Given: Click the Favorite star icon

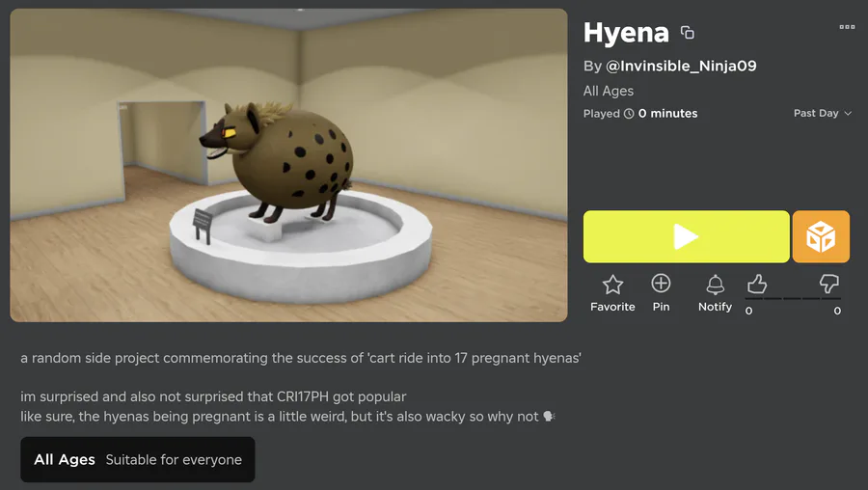Looking at the screenshot, I should [612, 285].
